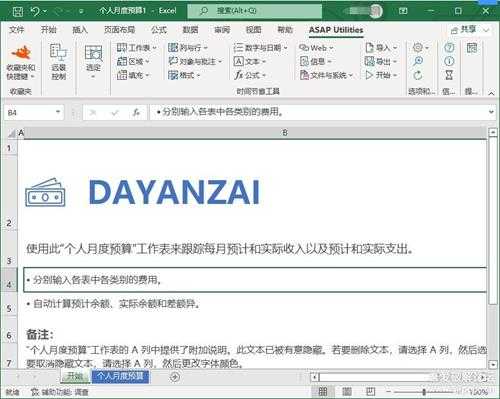Screen dimensions: 500x399
Task: Expand the Web tools dropdown
Action: tap(316, 48)
